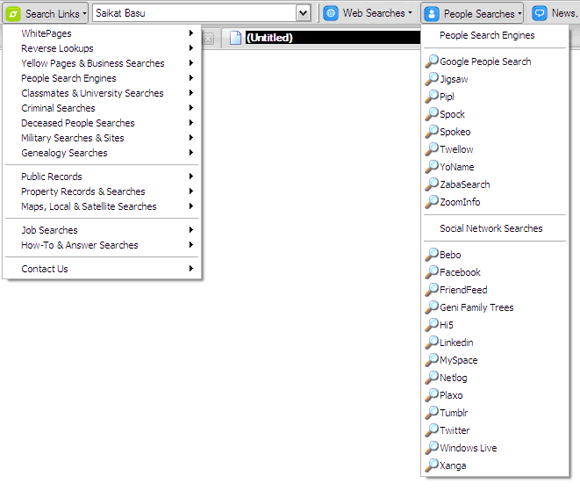
Task: Click the News toolbar button label
Action: 565,13
